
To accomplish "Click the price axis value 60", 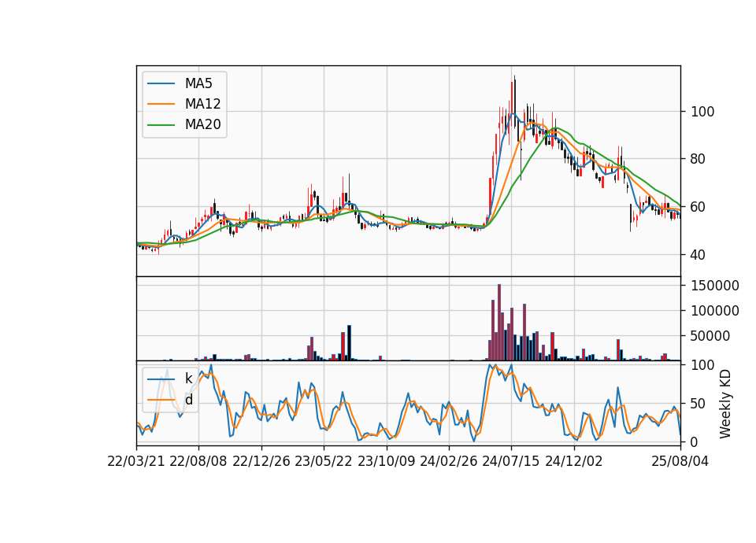I will tap(698, 207).
